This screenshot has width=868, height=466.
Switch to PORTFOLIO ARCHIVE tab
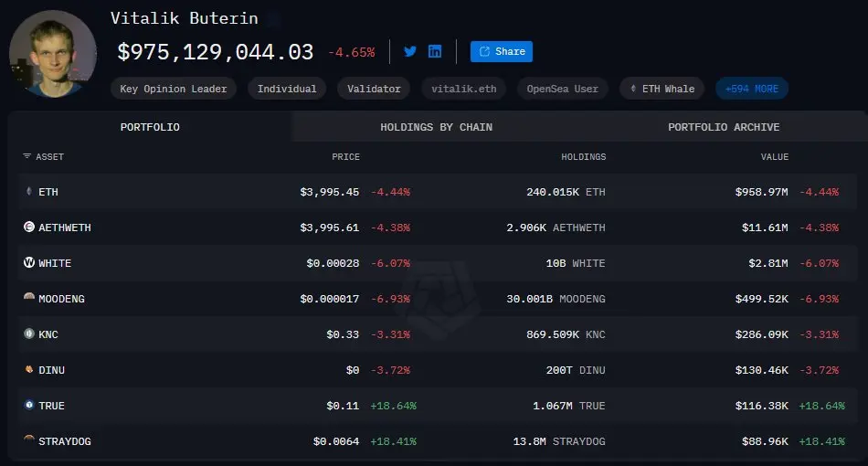click(x=724, y=127)
